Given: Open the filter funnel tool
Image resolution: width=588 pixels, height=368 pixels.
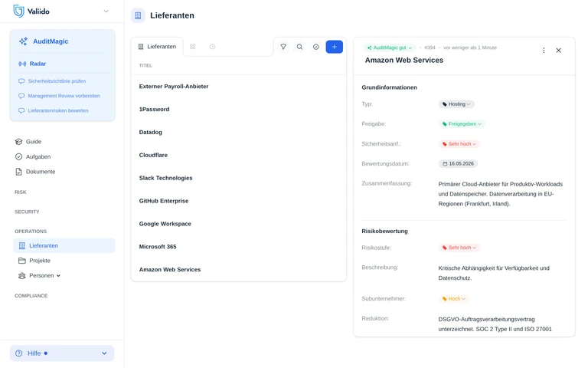Looking at the screenshot, I should [x=283, y=47].
